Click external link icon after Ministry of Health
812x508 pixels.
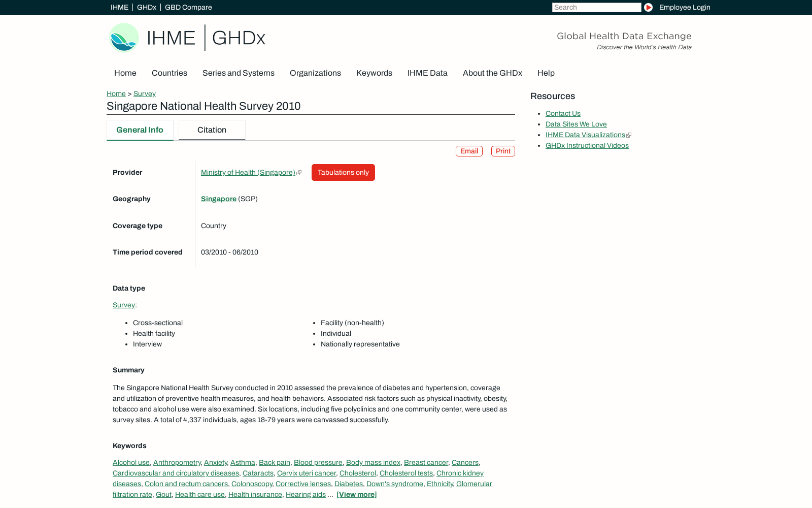pos(299,173)
